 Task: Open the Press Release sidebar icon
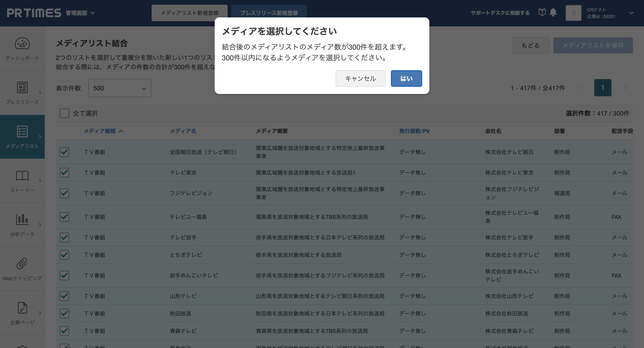click(x=22, y=87)
